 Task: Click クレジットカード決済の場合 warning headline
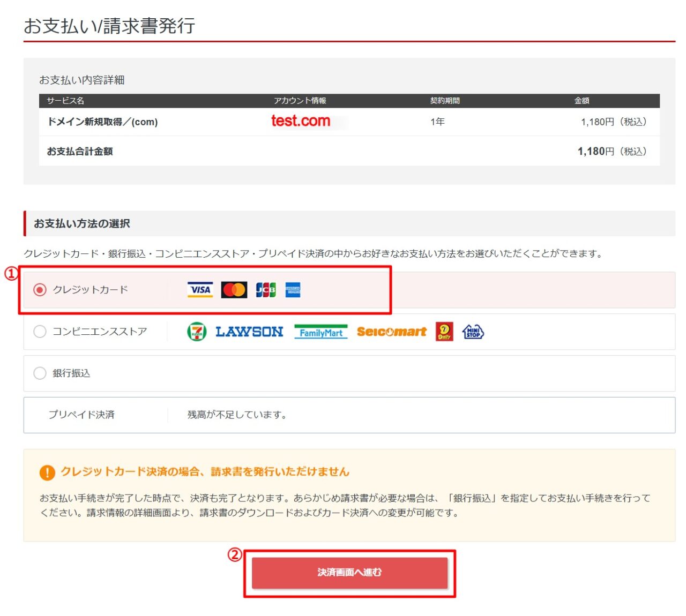pos(205,472)
